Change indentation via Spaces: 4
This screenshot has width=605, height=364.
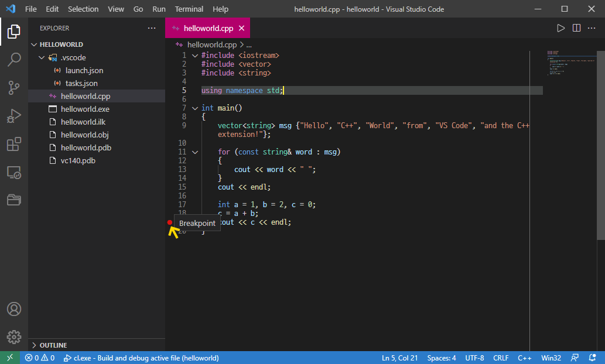442,358
